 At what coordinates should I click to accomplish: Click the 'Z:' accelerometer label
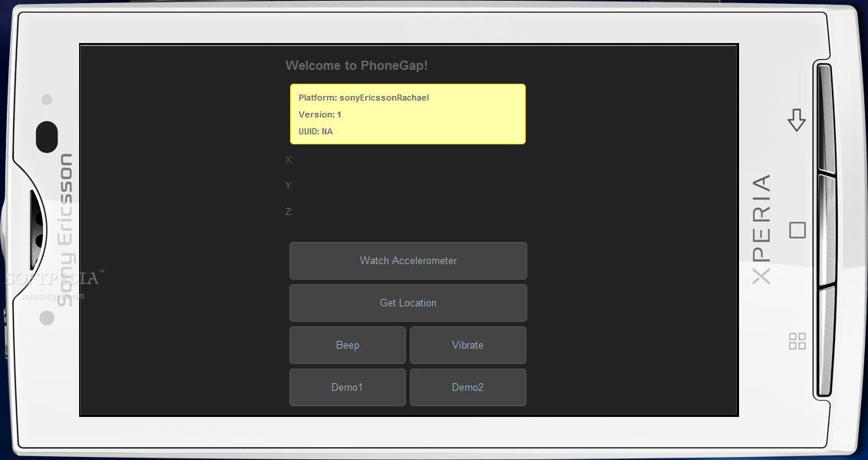[289, 212]
